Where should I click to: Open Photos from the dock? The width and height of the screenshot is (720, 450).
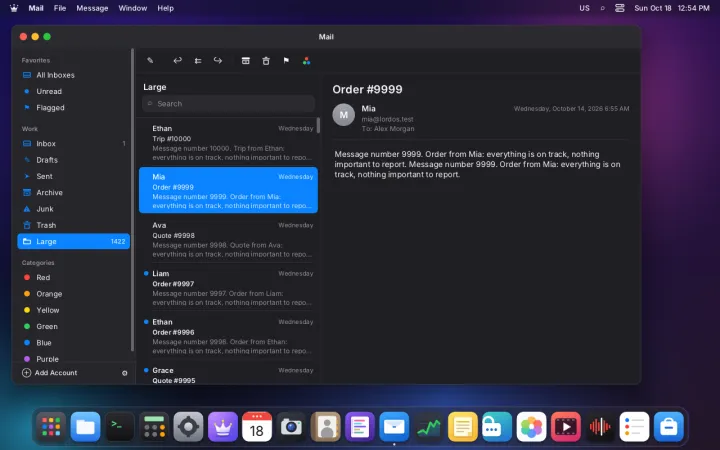coord(531,427)
